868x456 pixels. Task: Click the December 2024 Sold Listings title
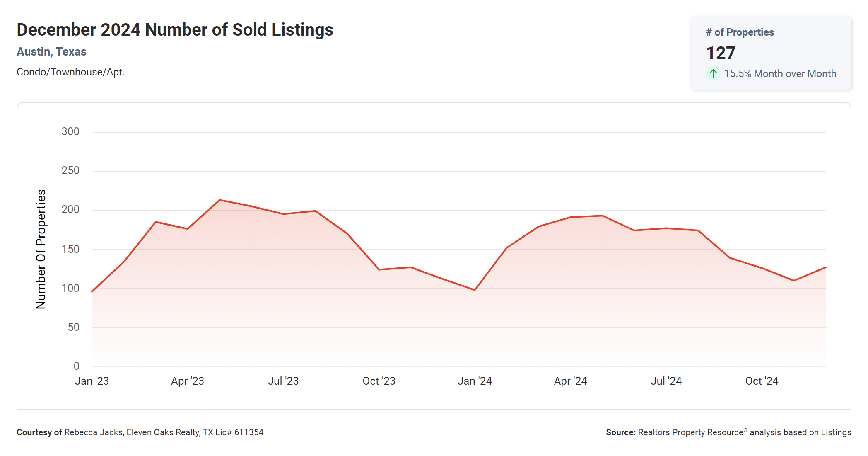point(175,30)
